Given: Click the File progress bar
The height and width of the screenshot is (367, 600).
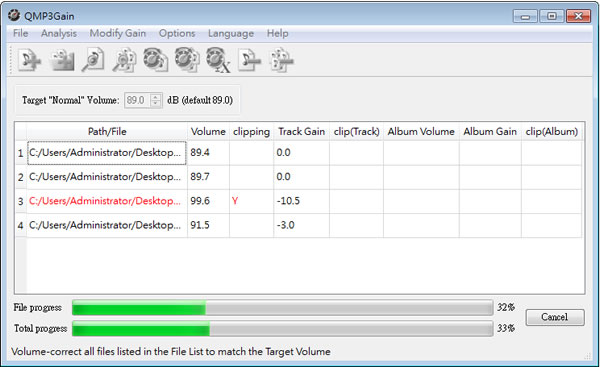Looking at the screenshot, I should point(282,308).
